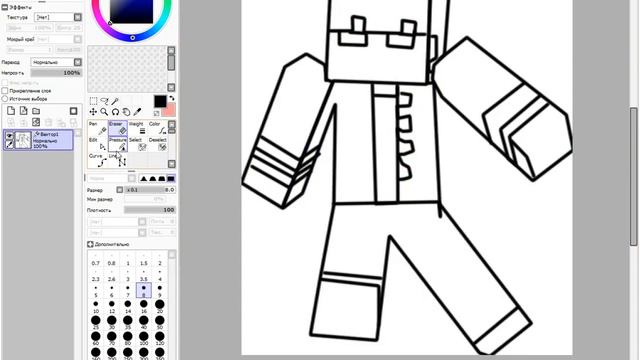Select the Источник выбора radio button
The image size is (640, 360).
(5, 99)
